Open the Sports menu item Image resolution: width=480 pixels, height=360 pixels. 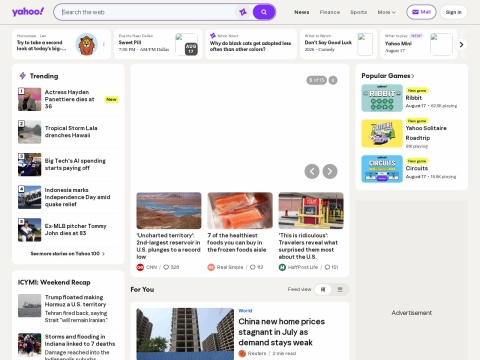point(358,12)
